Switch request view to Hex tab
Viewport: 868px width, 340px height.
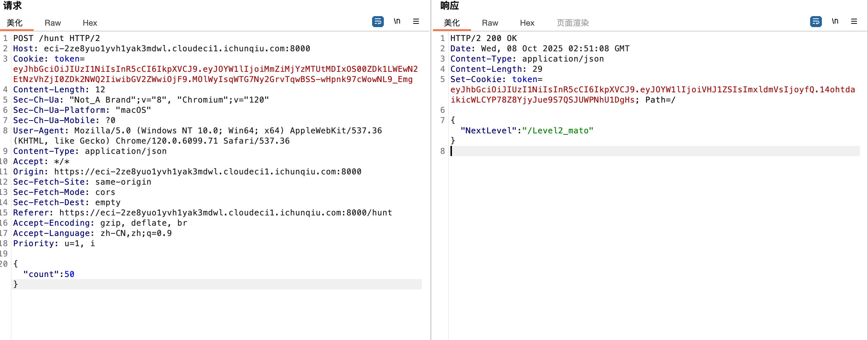click(90, 23)
